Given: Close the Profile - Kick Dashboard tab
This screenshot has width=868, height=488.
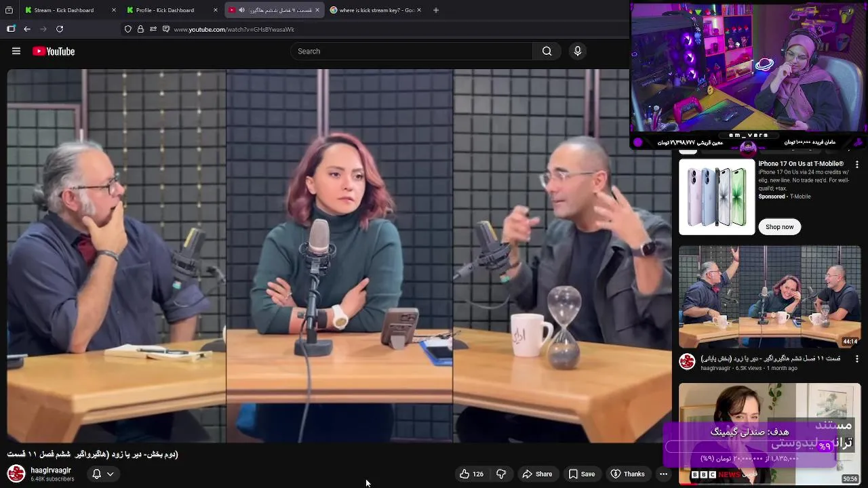Looking at the screenshot, I should pos(216,10).
